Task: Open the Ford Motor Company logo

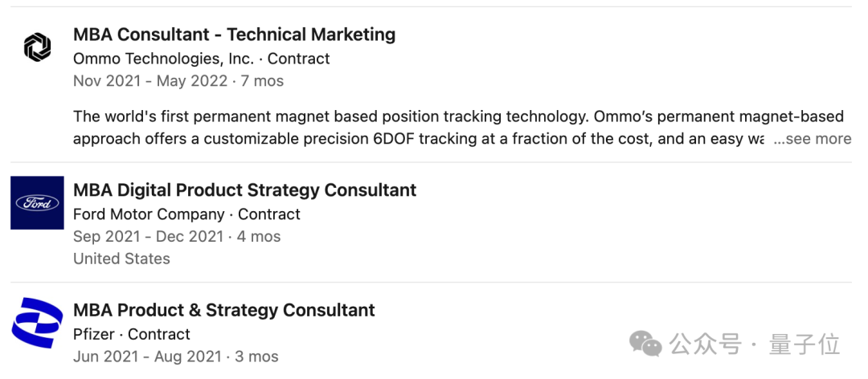Action: (37, 202)
